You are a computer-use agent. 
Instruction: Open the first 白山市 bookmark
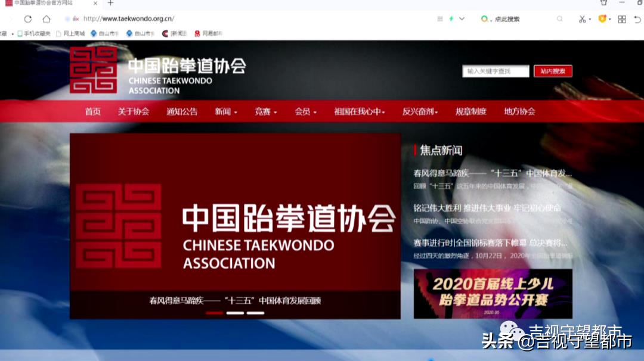click(105, 33)
